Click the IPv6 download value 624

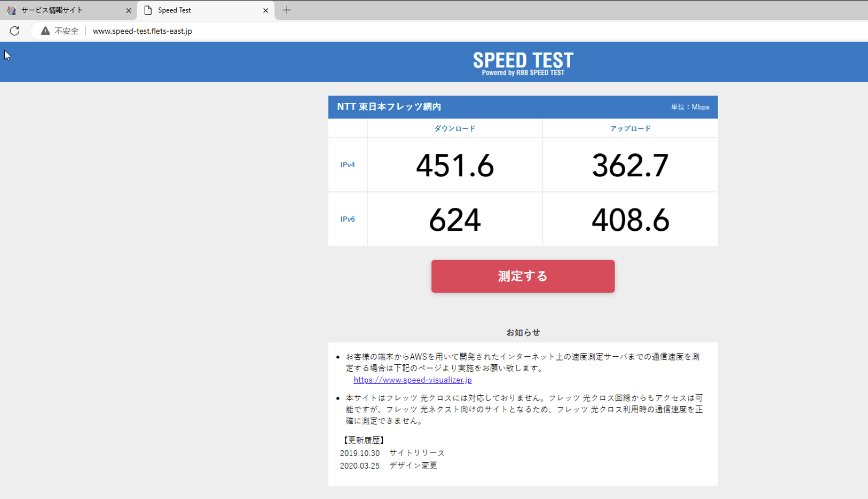tap(455, 220)
